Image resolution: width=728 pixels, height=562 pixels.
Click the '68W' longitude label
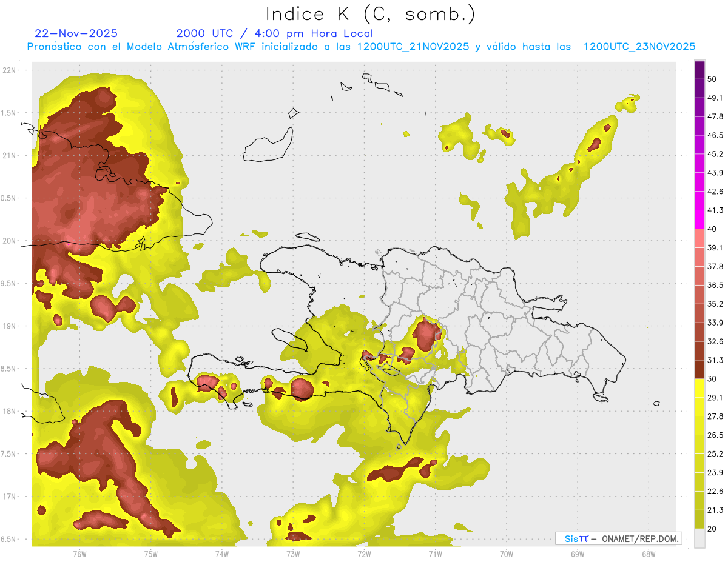pyautogui.click(x=648, y=554)
